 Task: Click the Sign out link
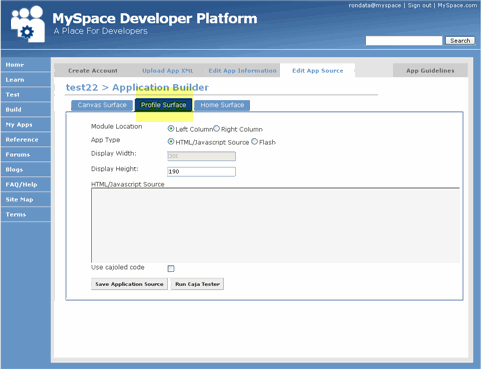coord(419,5)
